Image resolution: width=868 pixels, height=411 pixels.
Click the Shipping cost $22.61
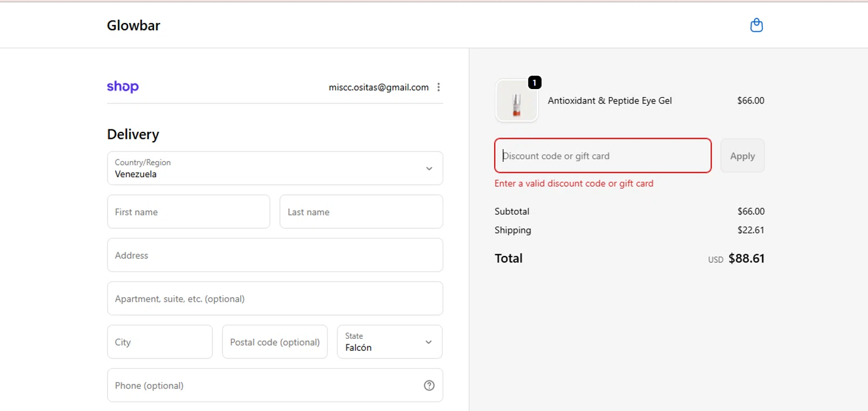751,230
